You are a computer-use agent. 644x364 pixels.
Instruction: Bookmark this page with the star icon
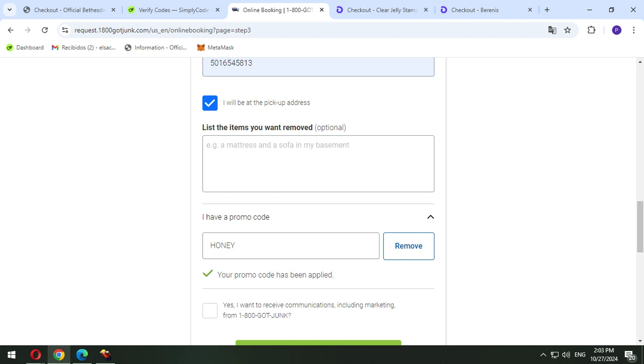coord(568,30)
